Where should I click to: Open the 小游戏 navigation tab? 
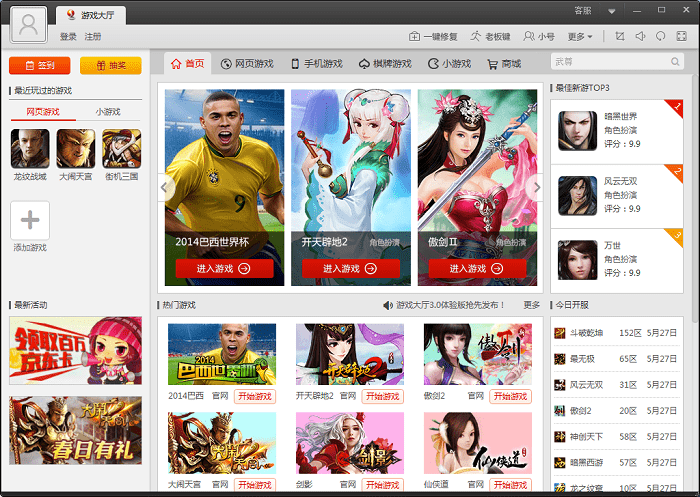tap(449, 64)
